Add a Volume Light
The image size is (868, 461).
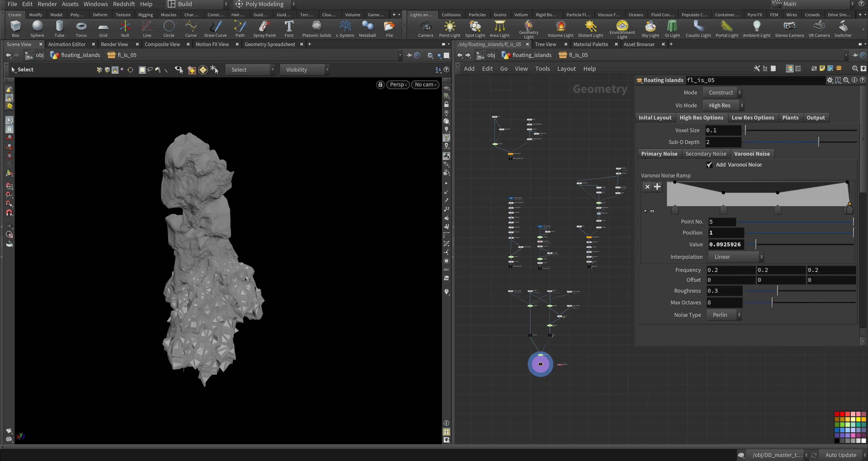tap(561, 29)
